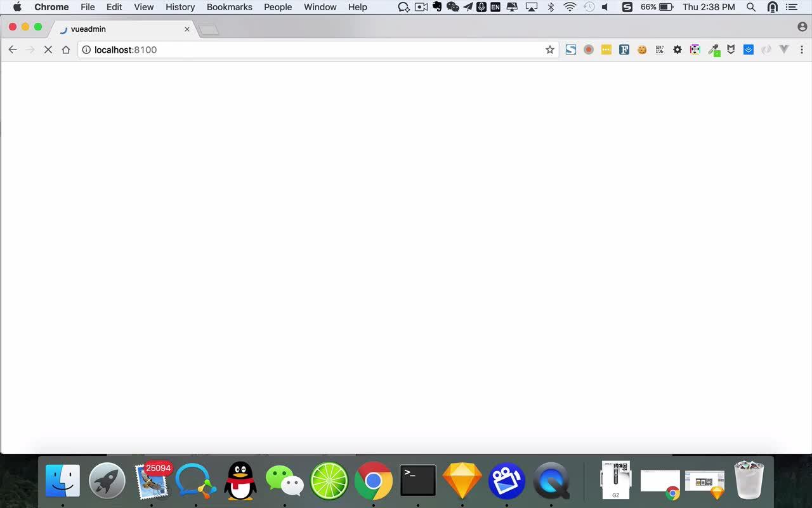812x508 pixels.
Task: Close the vueadmin tab
Action: coord(187,29)
